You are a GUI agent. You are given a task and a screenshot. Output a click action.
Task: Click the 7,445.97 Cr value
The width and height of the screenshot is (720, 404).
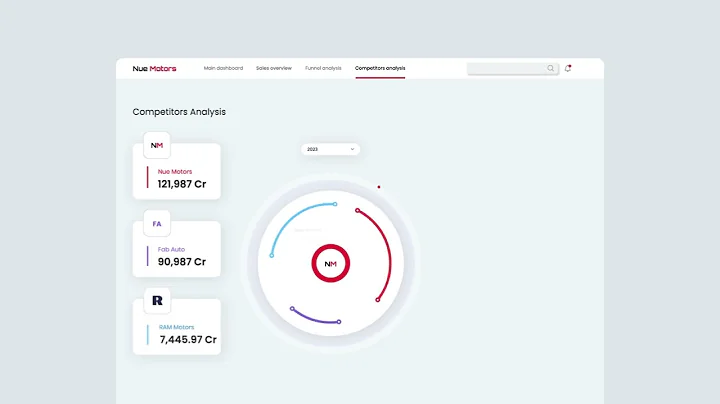pos(188,339)
